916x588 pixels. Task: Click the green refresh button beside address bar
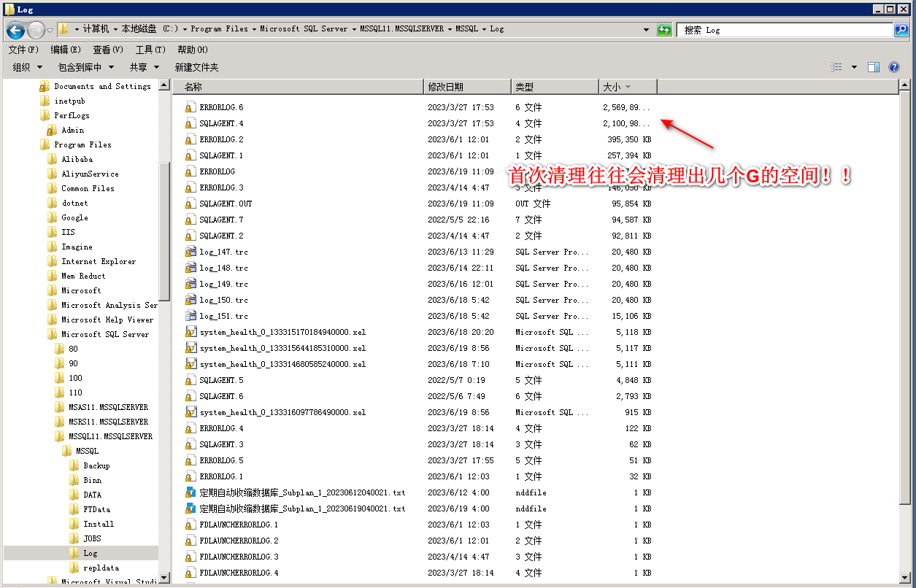click(x=664, y=30)
